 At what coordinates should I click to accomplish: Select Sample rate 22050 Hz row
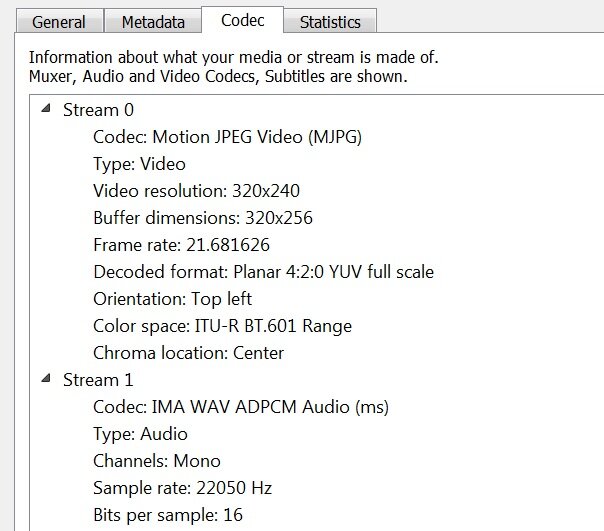coord(183,488)
